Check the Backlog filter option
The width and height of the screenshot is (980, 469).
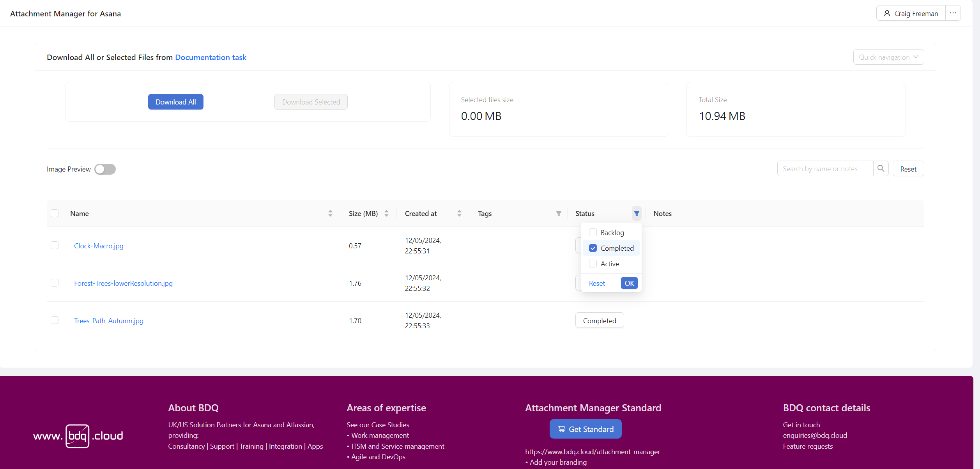coord(593,232)
